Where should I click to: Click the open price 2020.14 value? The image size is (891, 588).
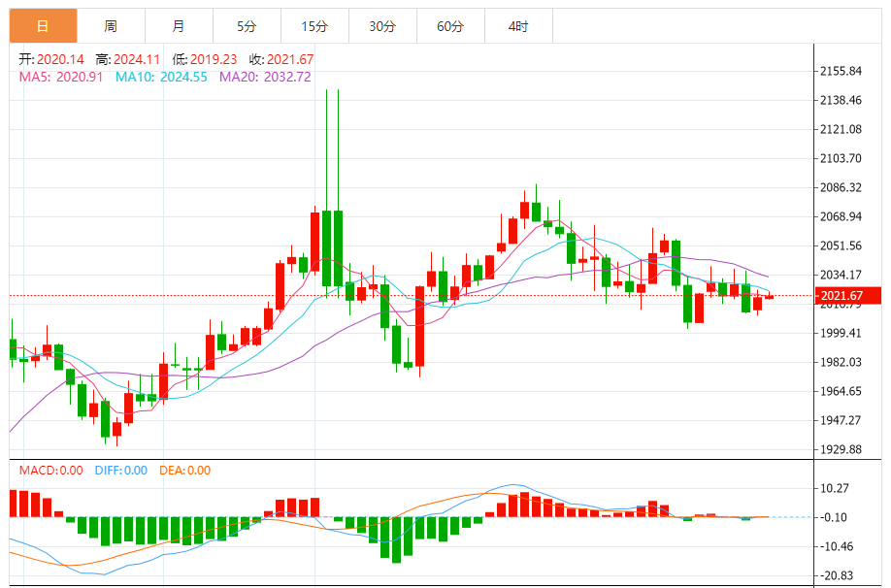(x=60, y=59)
